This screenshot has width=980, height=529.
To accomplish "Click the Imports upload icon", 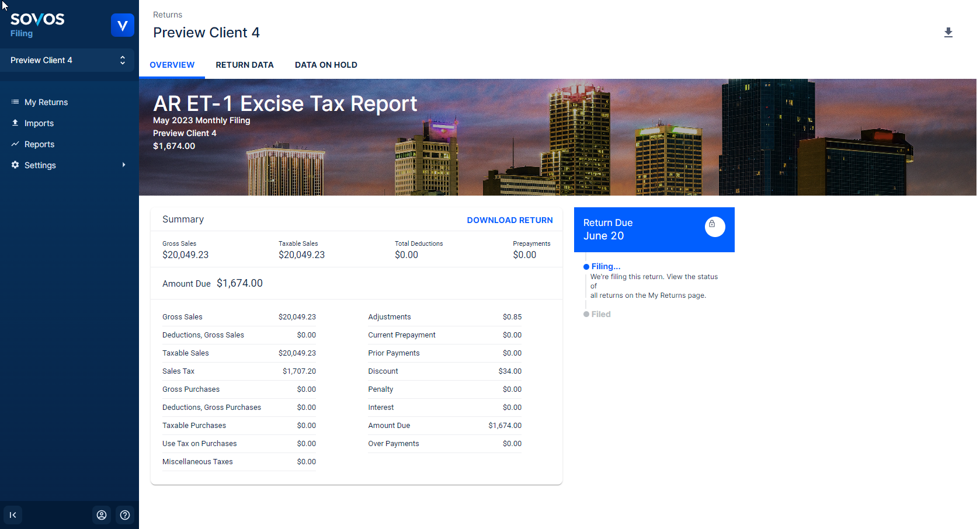I will pos(15,123).
